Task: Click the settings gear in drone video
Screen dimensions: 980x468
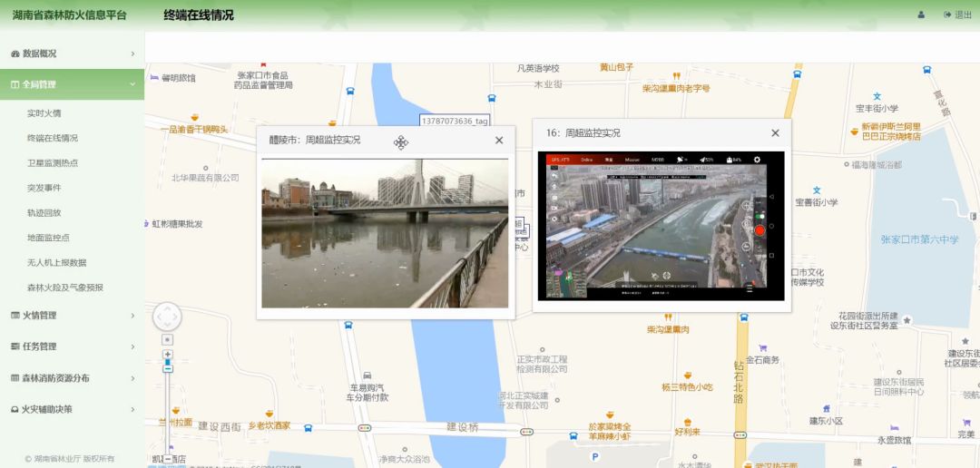Action: 758,160
